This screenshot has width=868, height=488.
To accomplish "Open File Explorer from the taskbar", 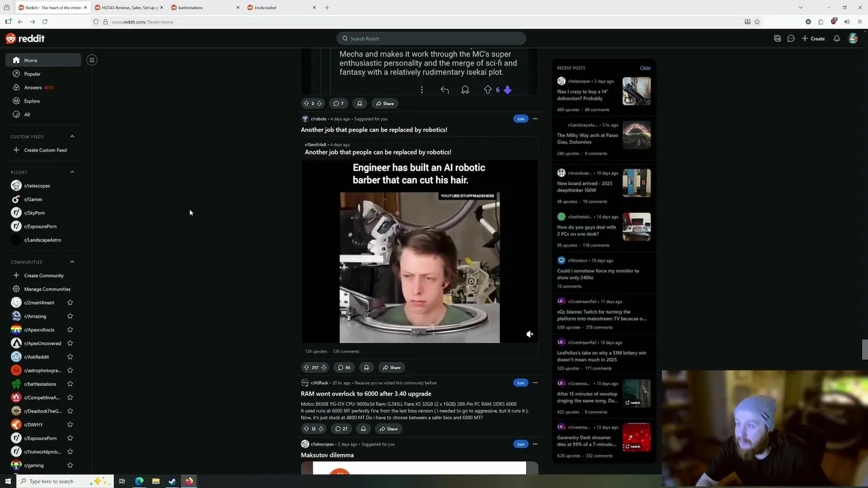I will tap(156, 481).
